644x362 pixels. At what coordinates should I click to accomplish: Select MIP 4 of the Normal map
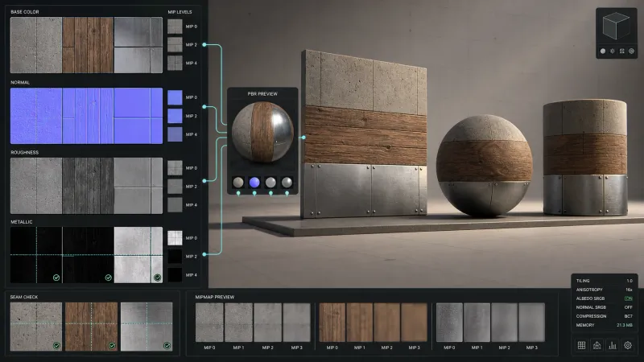[x=175, y=134]
